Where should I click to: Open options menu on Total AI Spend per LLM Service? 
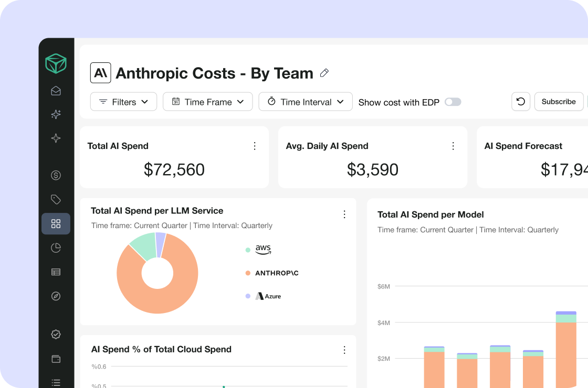tap(344, 214)
